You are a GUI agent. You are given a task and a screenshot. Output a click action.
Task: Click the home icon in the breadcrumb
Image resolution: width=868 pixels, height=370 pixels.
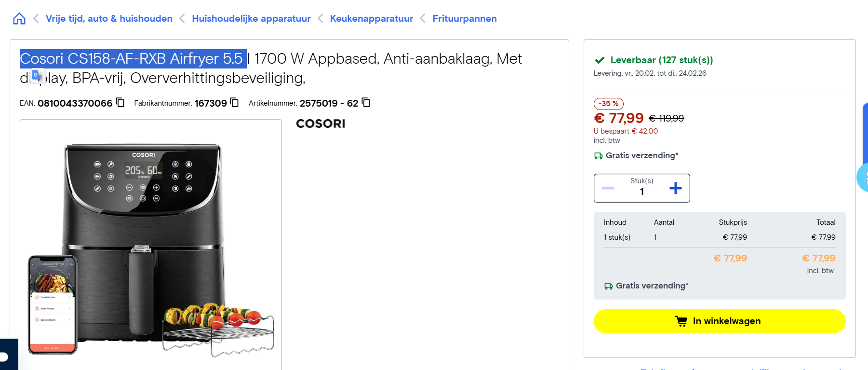[19, 18]
